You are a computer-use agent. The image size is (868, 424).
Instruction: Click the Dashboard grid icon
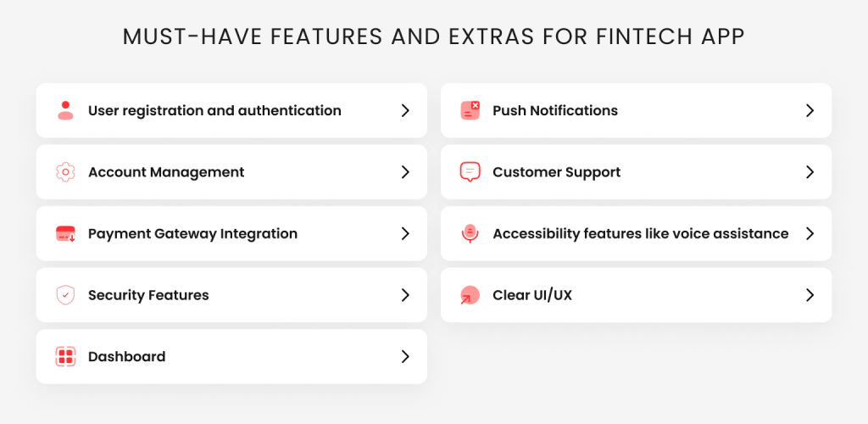coord(65,357)
